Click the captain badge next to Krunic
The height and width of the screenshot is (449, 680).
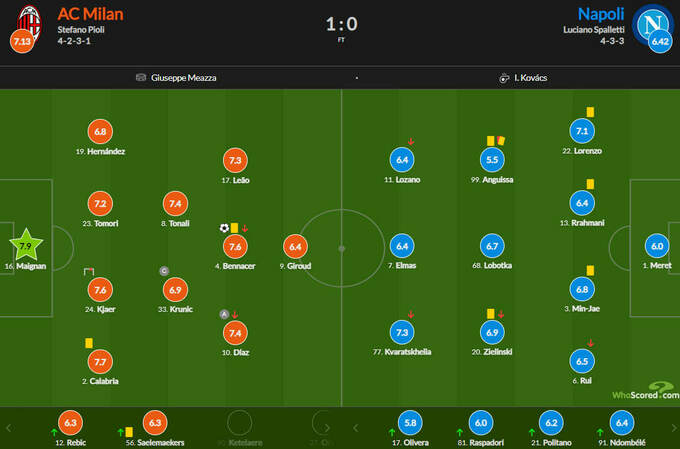pos(164,270)
